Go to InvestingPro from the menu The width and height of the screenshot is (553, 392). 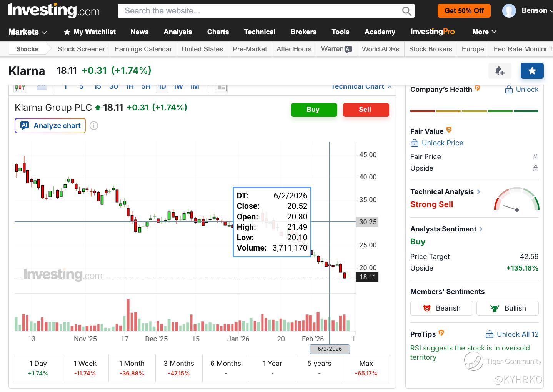433,32
